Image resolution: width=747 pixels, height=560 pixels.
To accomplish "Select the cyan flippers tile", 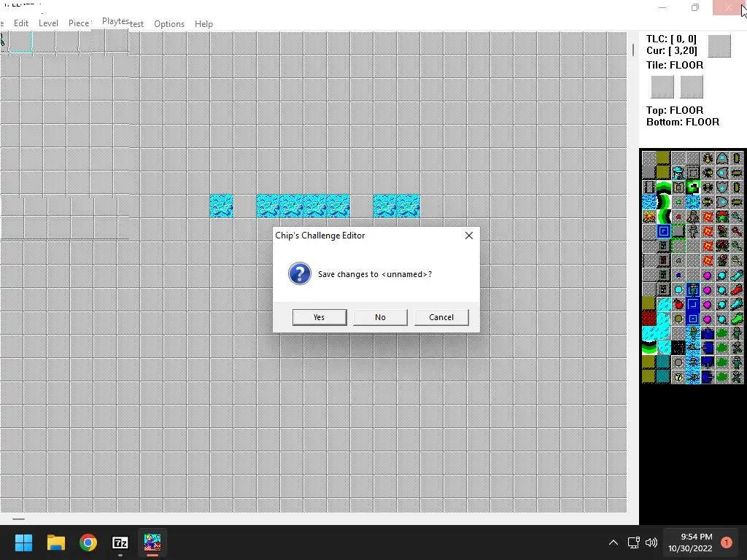I will point(737,275).
